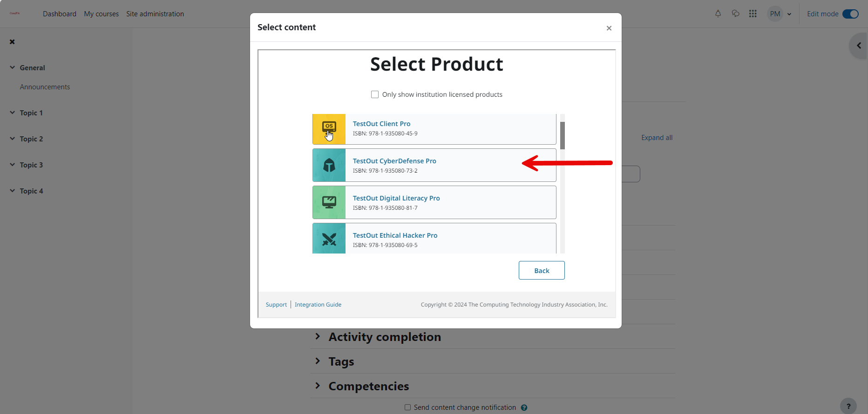Open the messaging chat bubble icon
The width and height of the screenshot is (868, 414).
[x=736, y=14]
